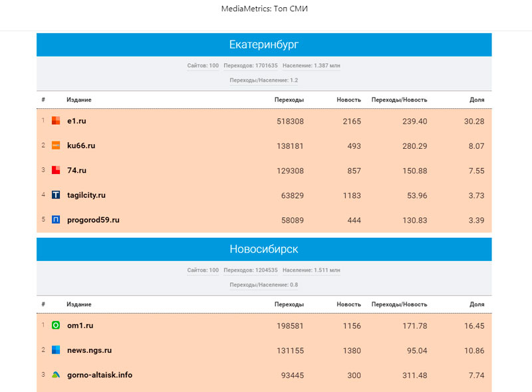Sort Новосибирск table by Новость column

point(348,304)
